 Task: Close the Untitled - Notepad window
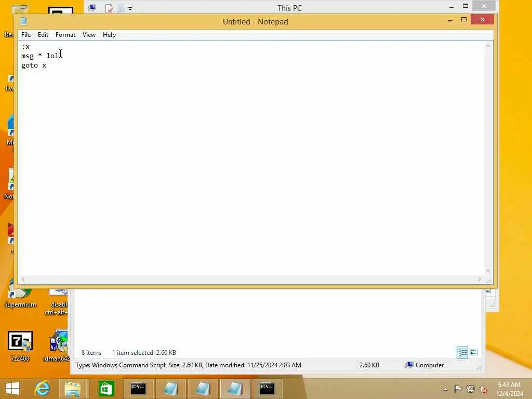[x=482, y=20]
